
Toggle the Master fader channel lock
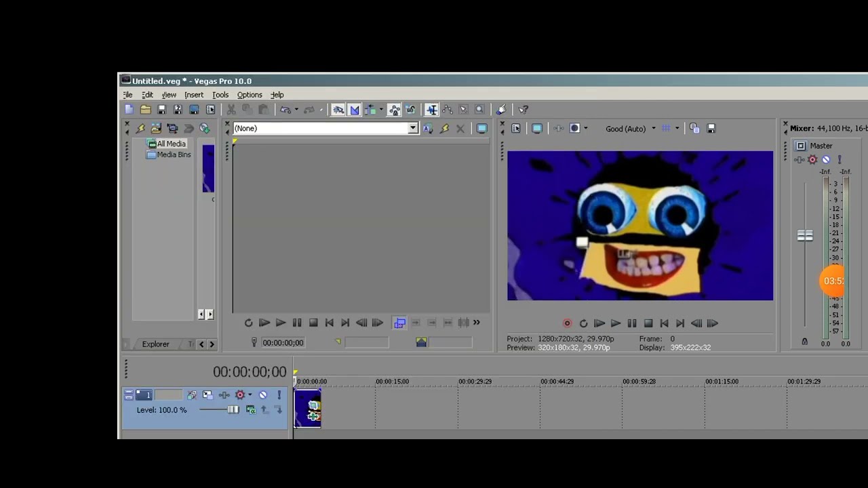pyautogui.click(x=805, y=342)
